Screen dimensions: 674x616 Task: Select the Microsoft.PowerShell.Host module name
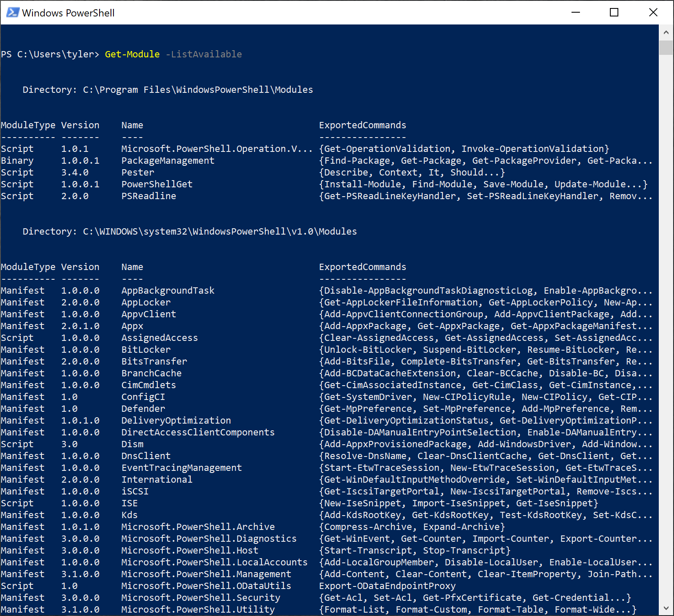point(190,550)
